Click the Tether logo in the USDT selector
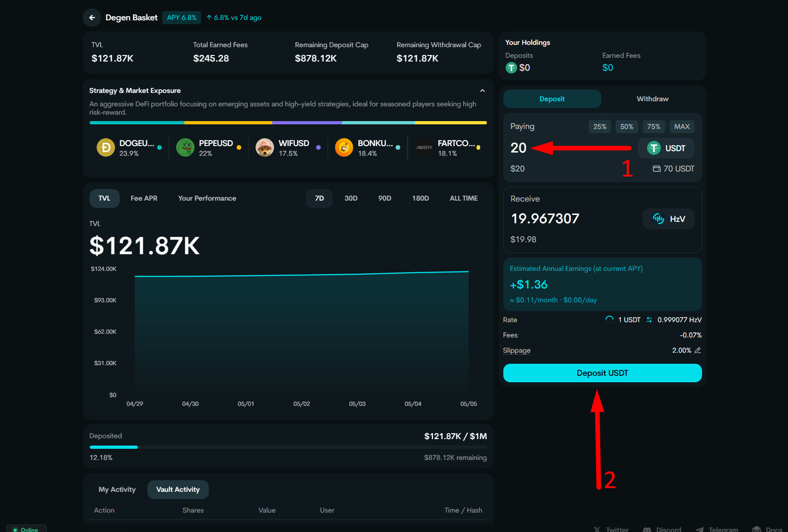This screenshot has width=788, height=532. point(654,148)
